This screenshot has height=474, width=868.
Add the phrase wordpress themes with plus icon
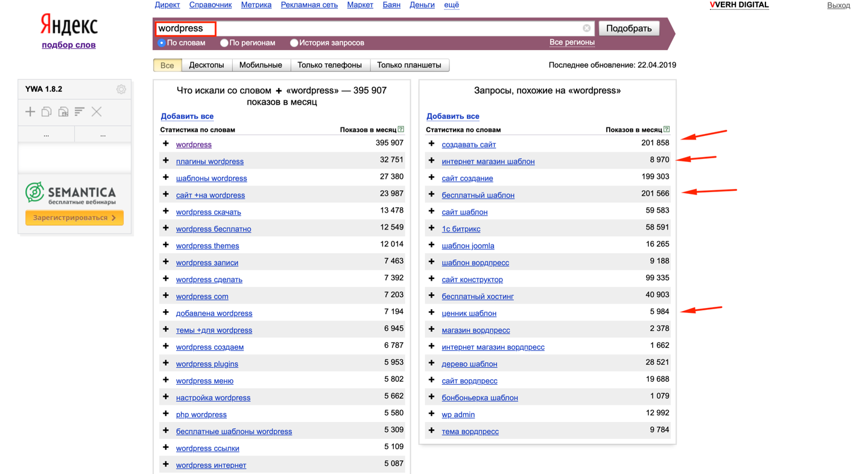166,245
